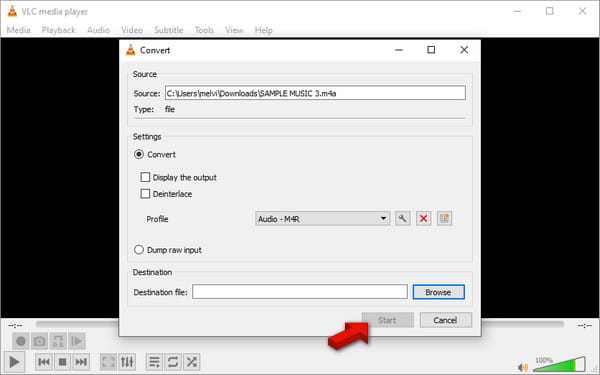Enable the Deinterlace checkbox

coord(145,194)
